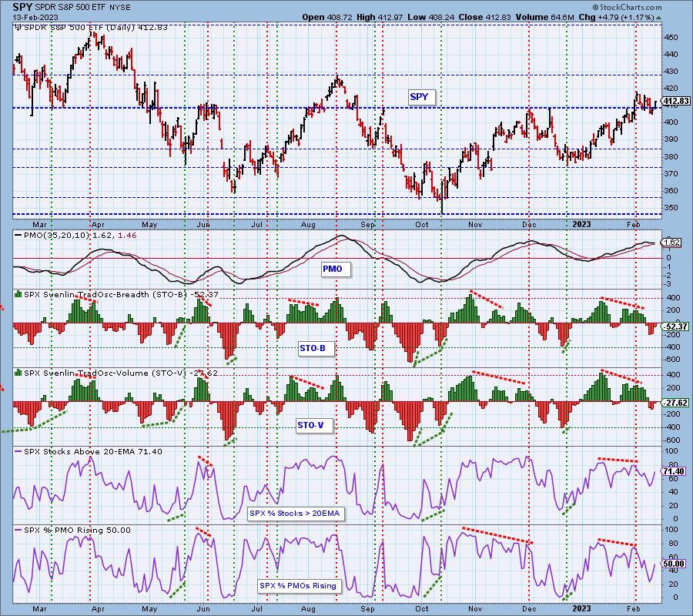Click the green up-arrow next to Chg value

pyautogui.click(x=658, y=18)
